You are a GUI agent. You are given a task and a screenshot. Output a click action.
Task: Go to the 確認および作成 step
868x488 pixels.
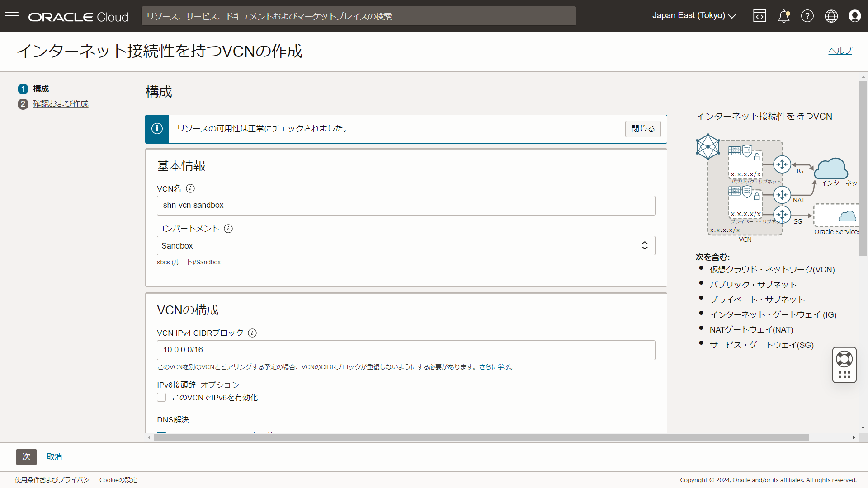point(61,104)
